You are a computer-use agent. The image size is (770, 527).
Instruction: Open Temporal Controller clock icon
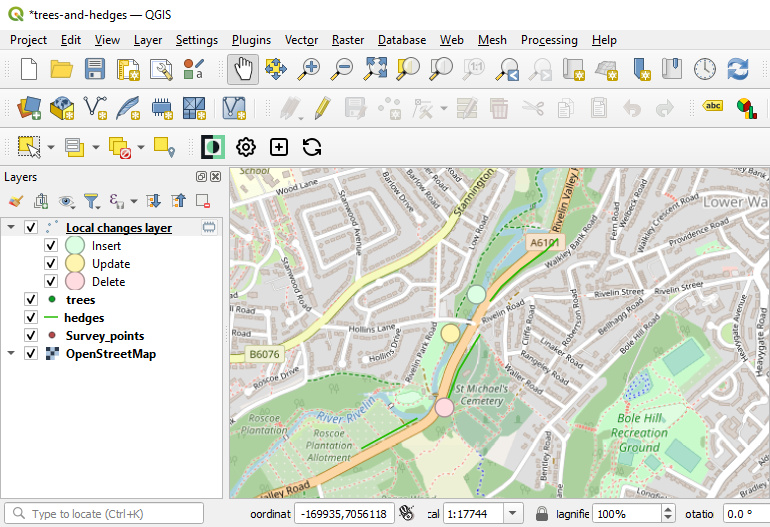click(705, 69)
